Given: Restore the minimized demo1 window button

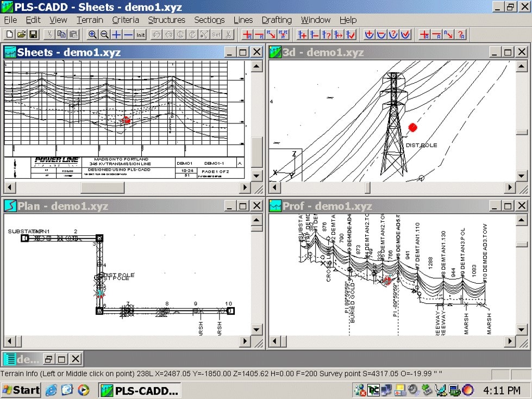Looking at the screenshot, I should pos(48,359).
